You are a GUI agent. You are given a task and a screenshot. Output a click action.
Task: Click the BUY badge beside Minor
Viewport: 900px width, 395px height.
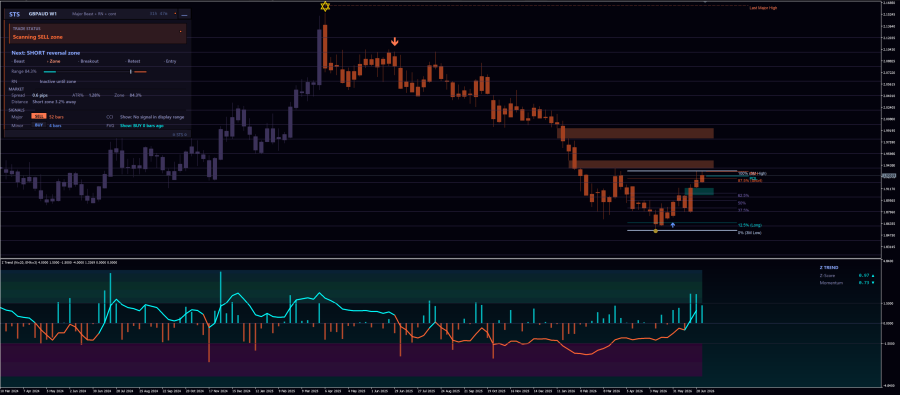point(39,125)
